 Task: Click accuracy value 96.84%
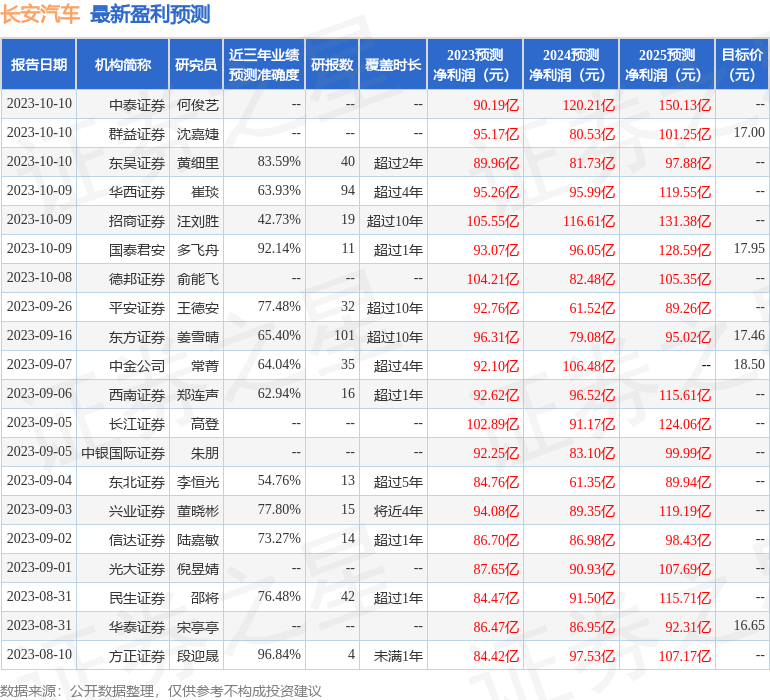tap(279, 654)
